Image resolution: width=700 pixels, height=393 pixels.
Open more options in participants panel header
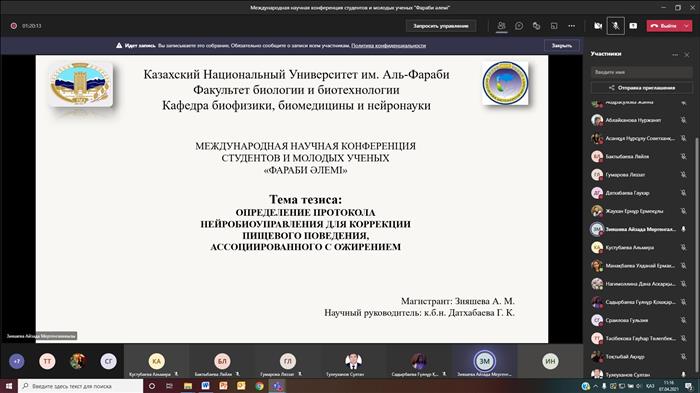coord(675,54)
